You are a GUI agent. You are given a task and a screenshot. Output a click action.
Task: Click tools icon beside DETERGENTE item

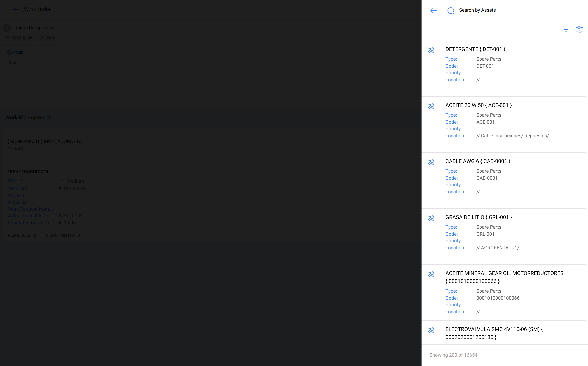(431, 50)
